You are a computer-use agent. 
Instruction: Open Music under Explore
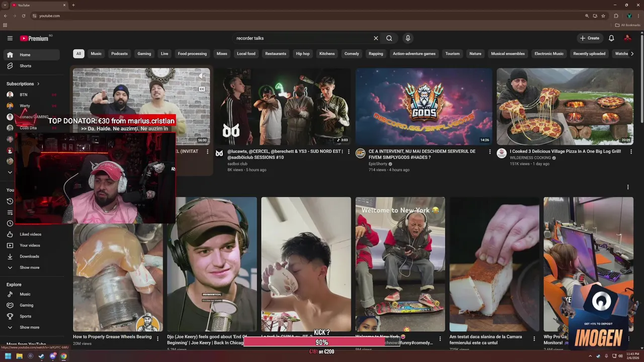click(x=31, y=294)
